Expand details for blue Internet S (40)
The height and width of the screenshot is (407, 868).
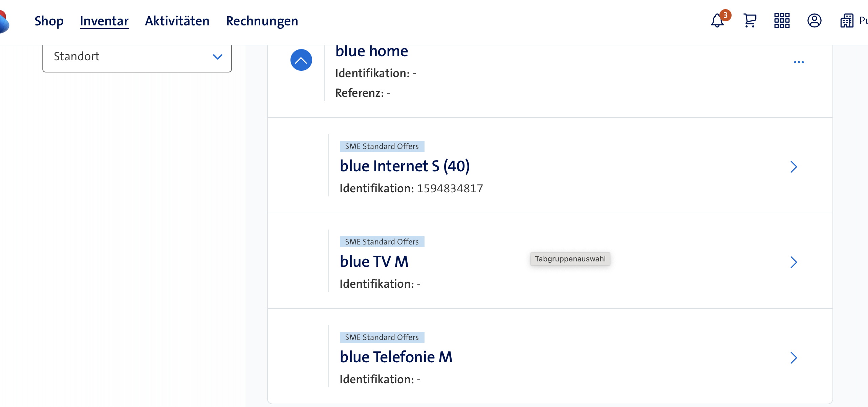coord(794,167)
